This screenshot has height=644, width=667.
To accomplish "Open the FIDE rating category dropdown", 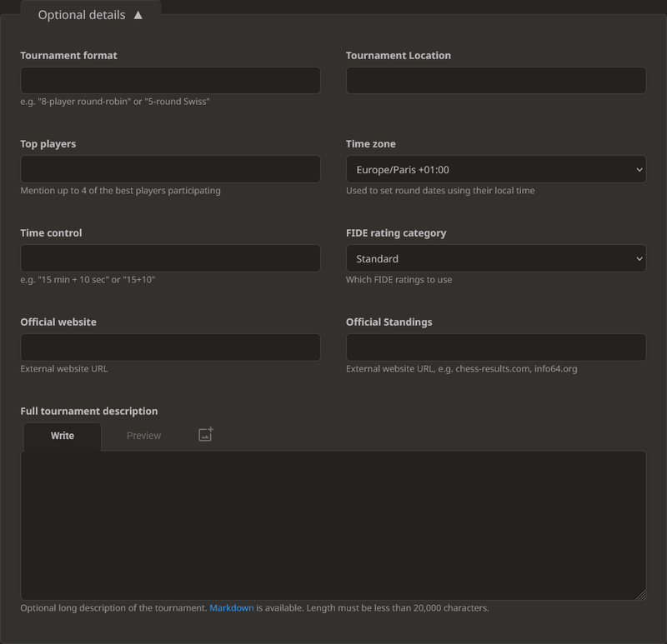I will click(x=495, y=258).
